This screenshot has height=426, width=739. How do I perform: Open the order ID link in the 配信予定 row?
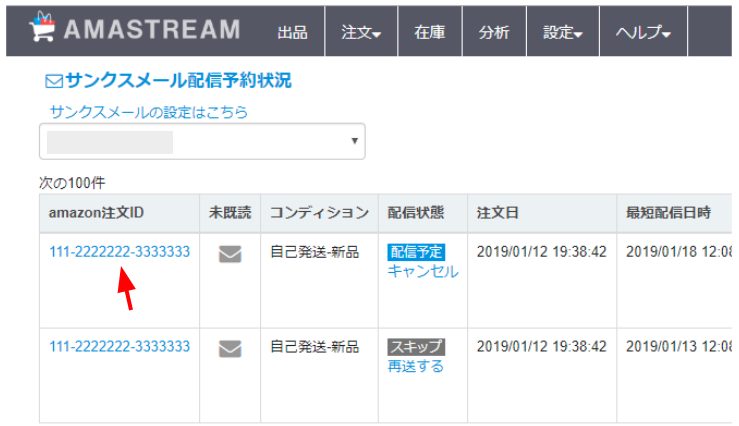click(x=120, y=252)
